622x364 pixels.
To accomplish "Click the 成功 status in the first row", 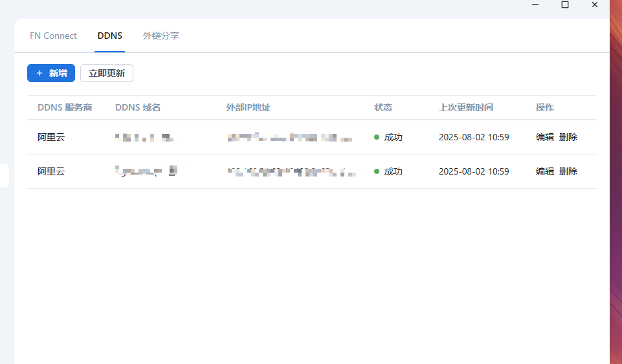I will coord(388,137).
